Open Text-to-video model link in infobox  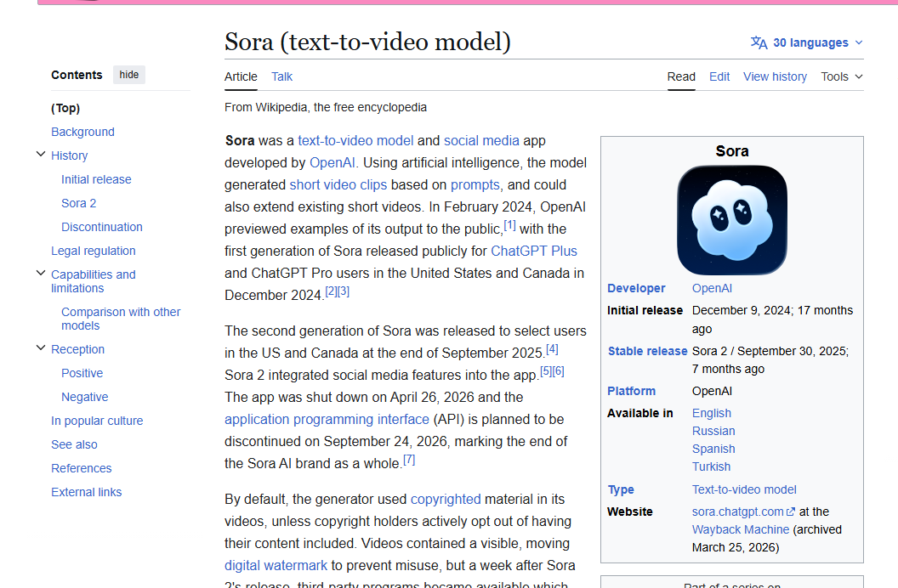(x=744, y=489)
